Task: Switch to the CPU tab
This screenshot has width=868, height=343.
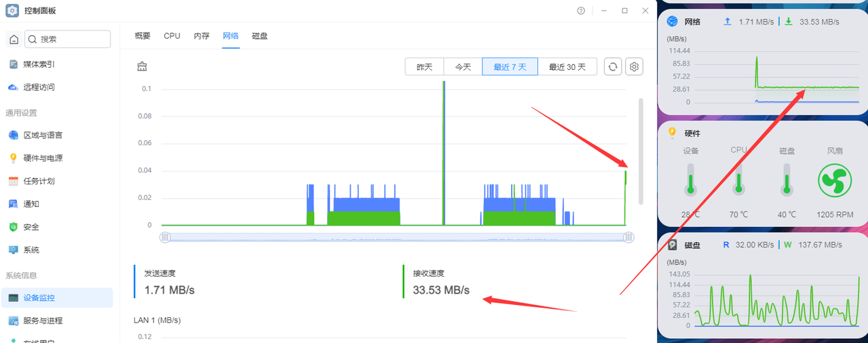Action: (172, 36)
